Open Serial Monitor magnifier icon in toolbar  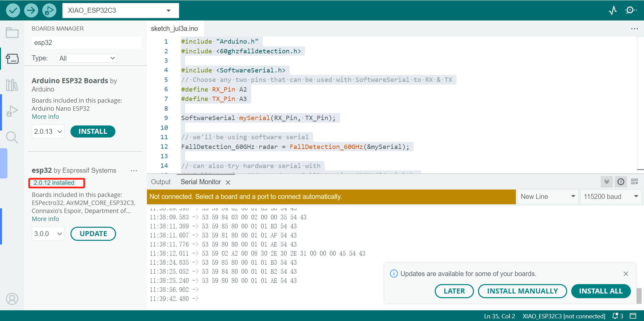(631, 10)
